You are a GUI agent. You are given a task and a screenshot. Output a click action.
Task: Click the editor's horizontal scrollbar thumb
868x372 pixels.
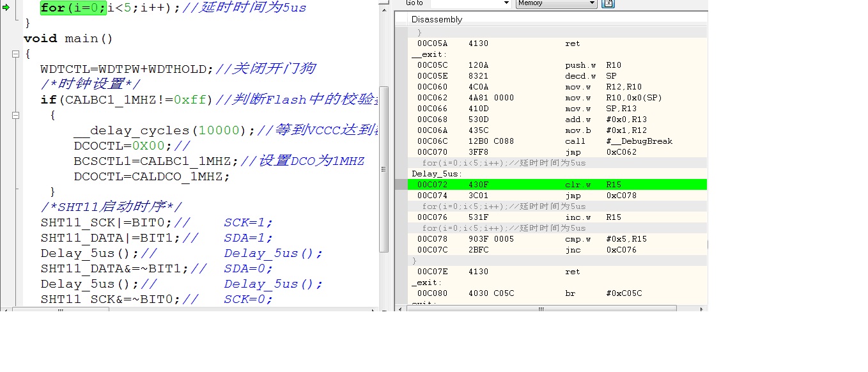(x=61, y=309)
